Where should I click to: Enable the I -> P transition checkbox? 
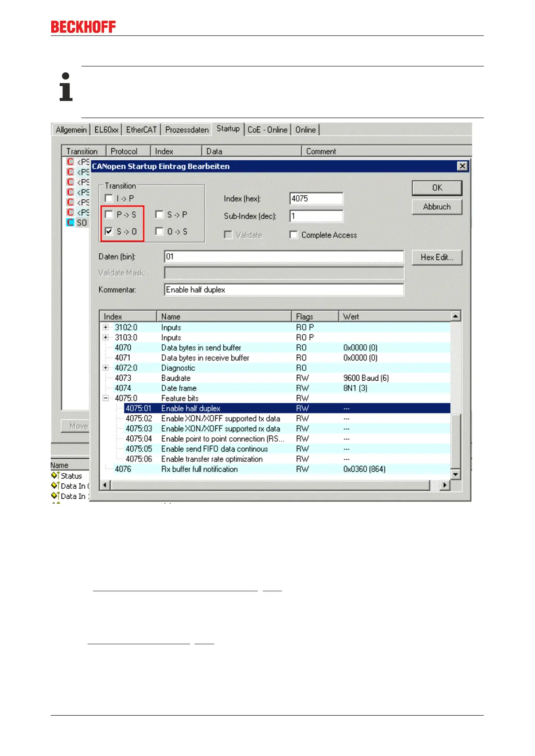109,198
